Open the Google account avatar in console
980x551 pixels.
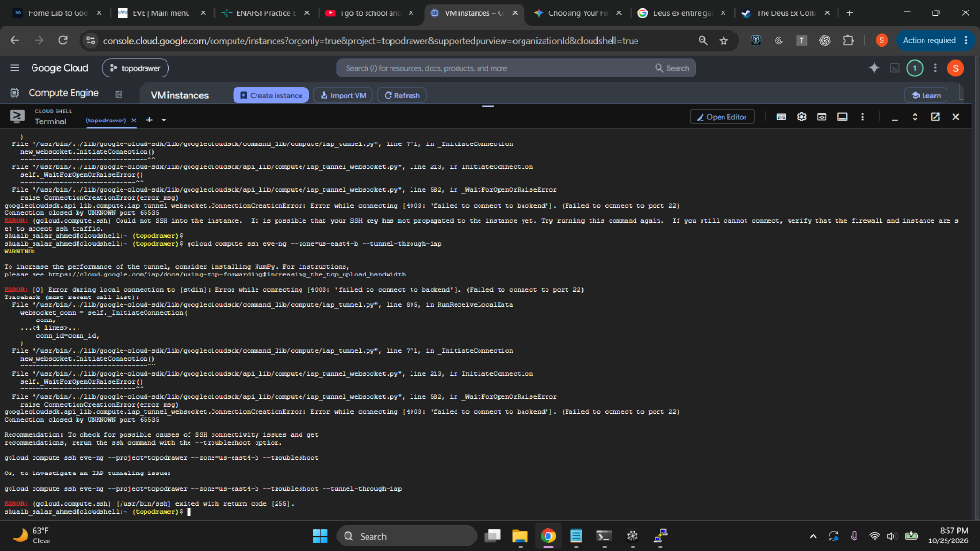coord(955,68)
